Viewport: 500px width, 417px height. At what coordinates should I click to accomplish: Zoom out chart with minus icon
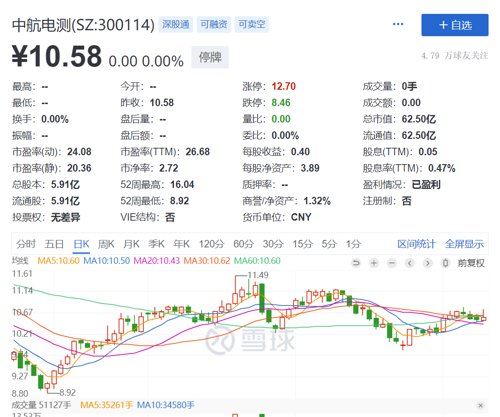pyautogui.click(x=392, y=263)
